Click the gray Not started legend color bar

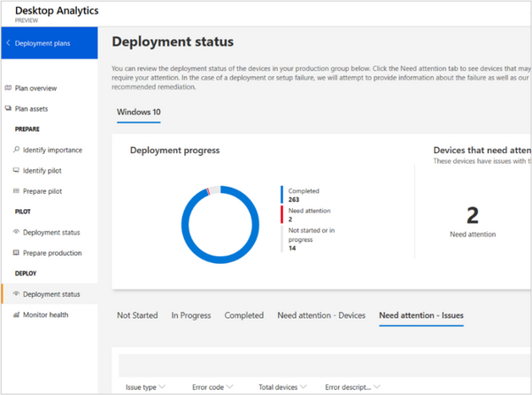(x=281, y=238)
